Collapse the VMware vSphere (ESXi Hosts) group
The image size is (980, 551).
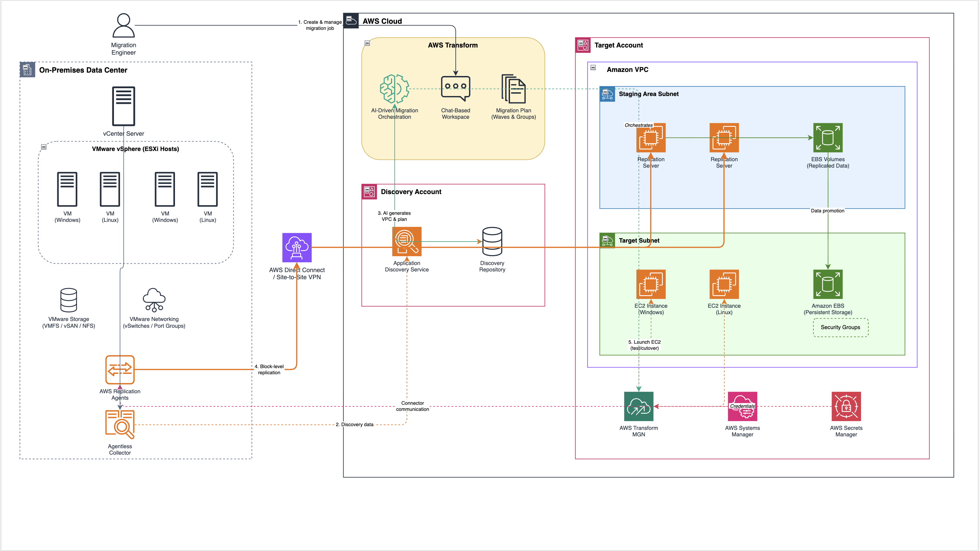point(44,147)
